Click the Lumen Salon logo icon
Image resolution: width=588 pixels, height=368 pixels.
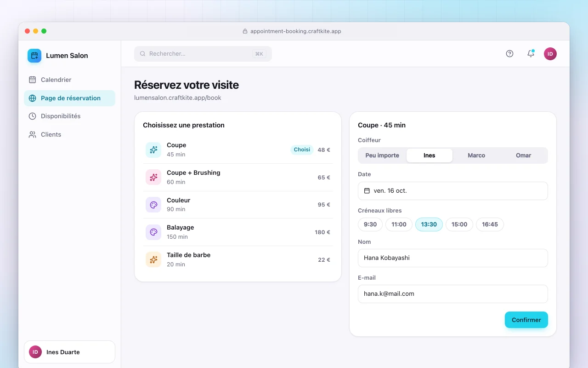34,56
